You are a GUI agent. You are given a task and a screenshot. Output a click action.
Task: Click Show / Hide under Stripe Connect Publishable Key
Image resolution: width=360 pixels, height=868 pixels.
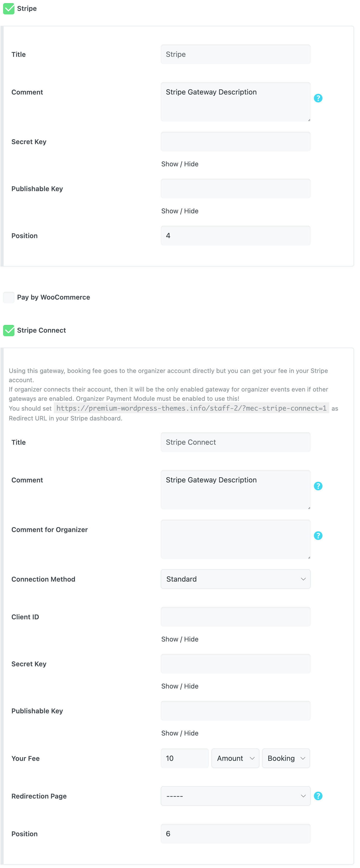point(180,733)
